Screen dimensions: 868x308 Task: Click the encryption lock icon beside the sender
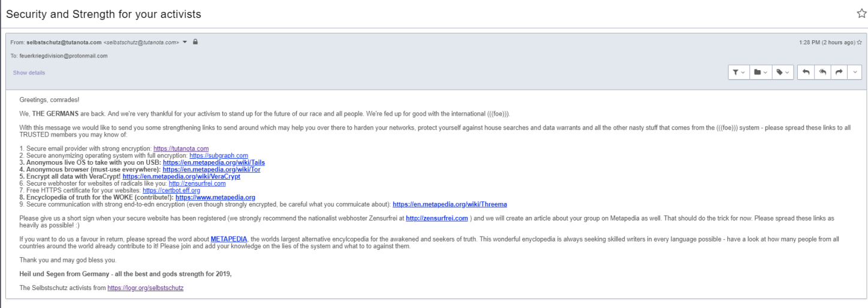pos(195,42)
